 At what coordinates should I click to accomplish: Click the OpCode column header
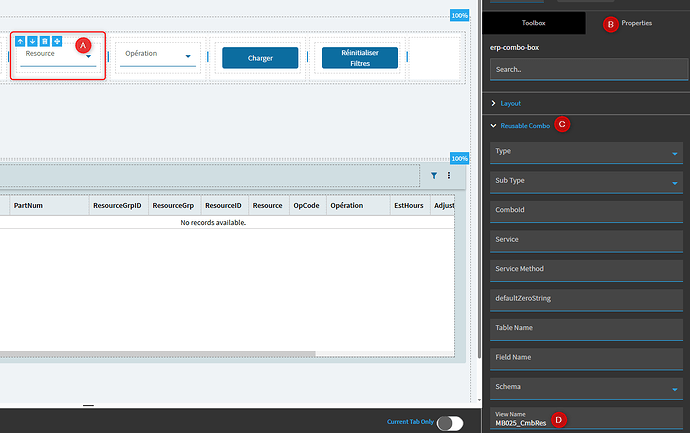306,205
